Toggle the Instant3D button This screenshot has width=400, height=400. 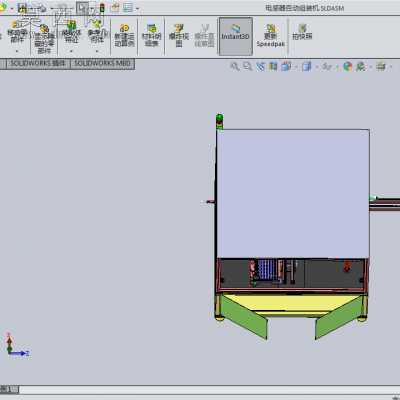pos(236,36)
